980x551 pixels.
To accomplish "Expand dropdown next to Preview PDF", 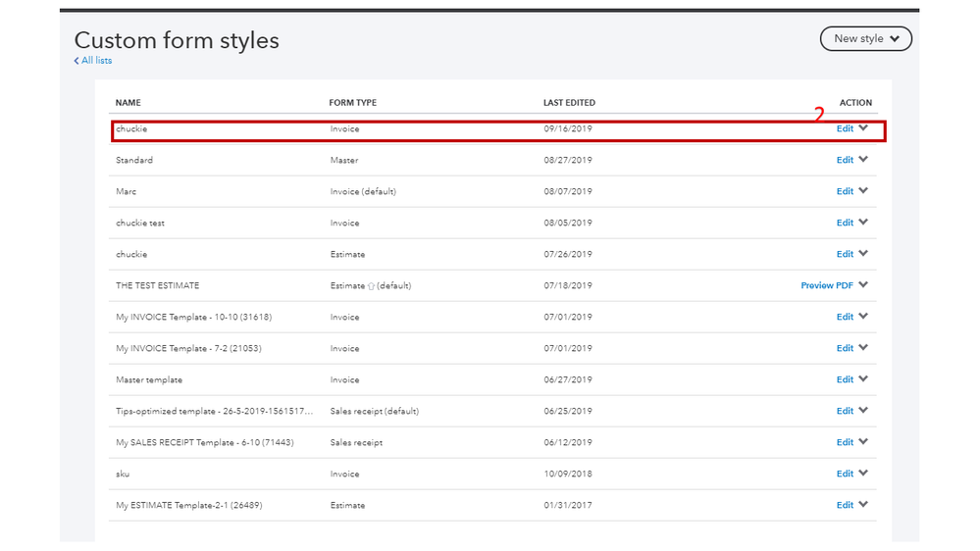I will [x=863, y=285].
